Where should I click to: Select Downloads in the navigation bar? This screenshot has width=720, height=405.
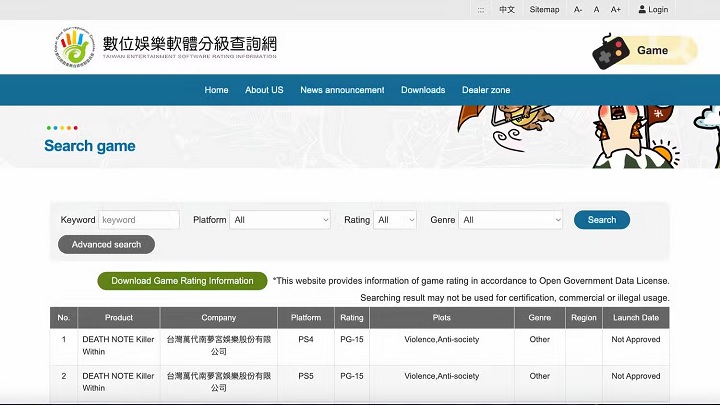(423, 90)
